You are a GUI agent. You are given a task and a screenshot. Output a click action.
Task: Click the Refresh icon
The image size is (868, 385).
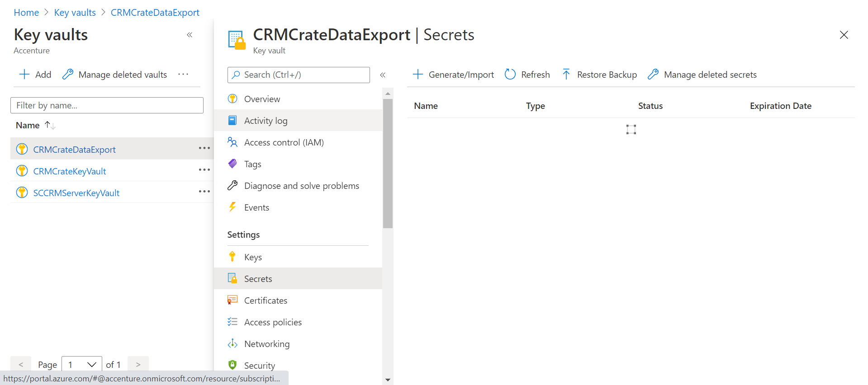[510, 75]
